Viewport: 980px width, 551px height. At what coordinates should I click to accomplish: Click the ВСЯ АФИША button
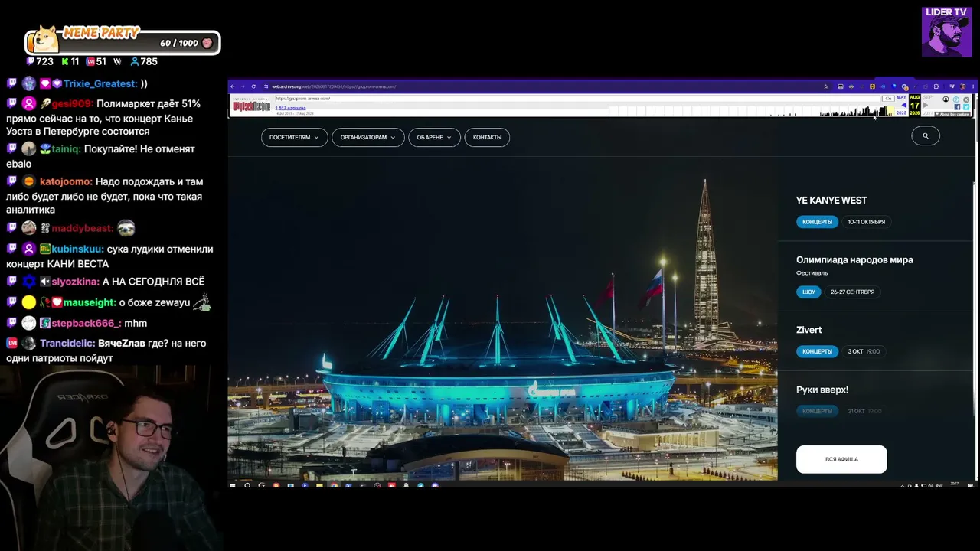click(841, 459)
